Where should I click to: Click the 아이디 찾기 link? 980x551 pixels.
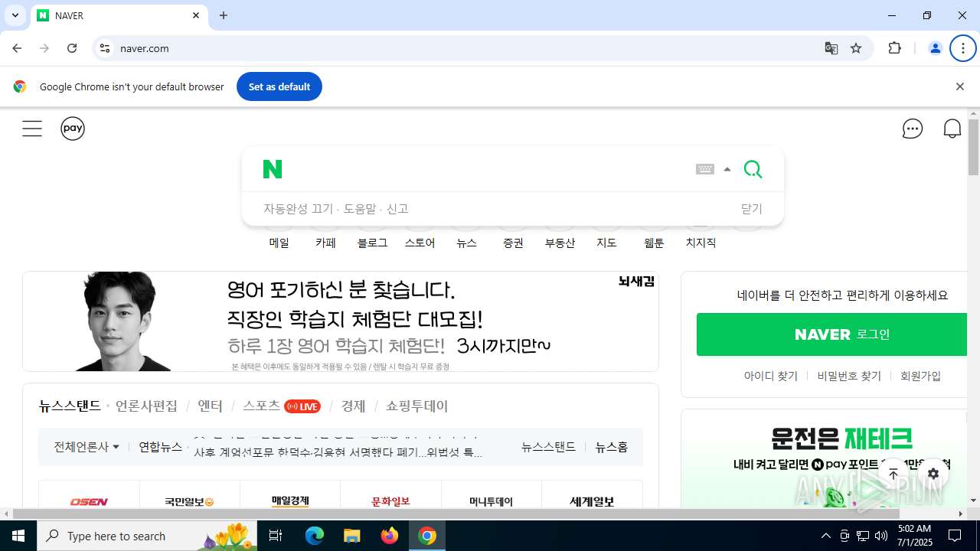click(771, 376)
